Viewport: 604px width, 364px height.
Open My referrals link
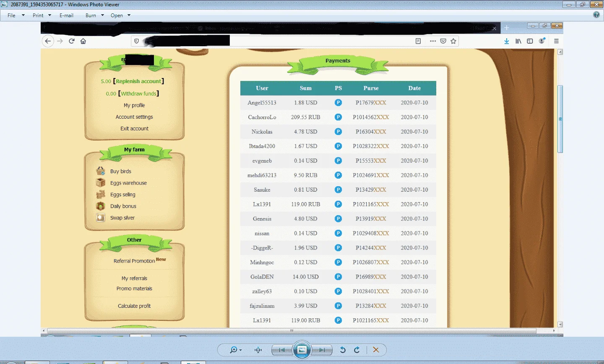click(x=134, y=278)
